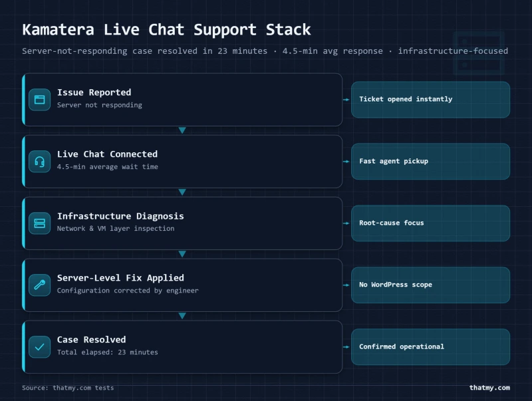Image resolution: width=532 pixels, height=401 pixels.
Task: Click the 'Live Chat Connected' heading
Action: [107, 154]
